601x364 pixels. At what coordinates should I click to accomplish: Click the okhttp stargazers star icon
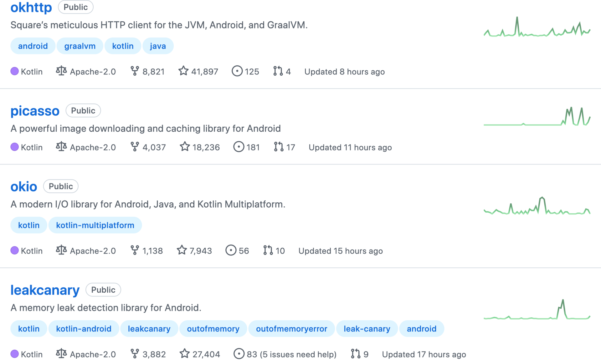click(183, 71)
